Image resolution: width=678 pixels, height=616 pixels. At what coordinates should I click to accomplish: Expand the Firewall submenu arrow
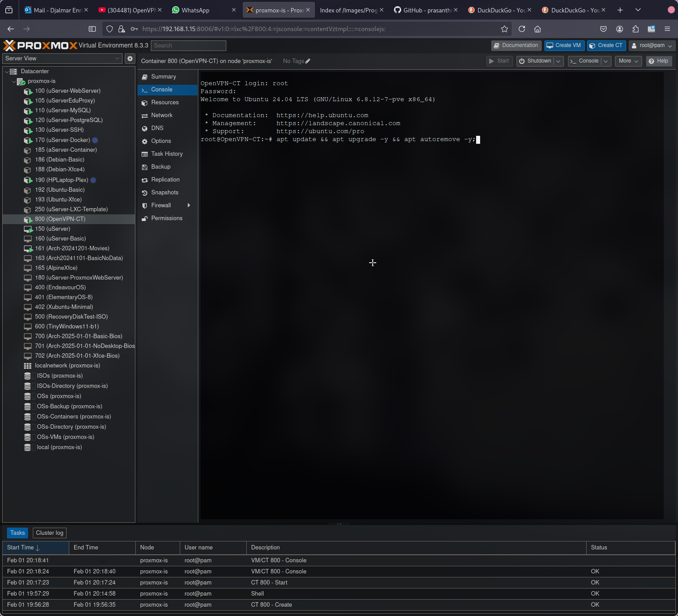click(x=189, y=205)
